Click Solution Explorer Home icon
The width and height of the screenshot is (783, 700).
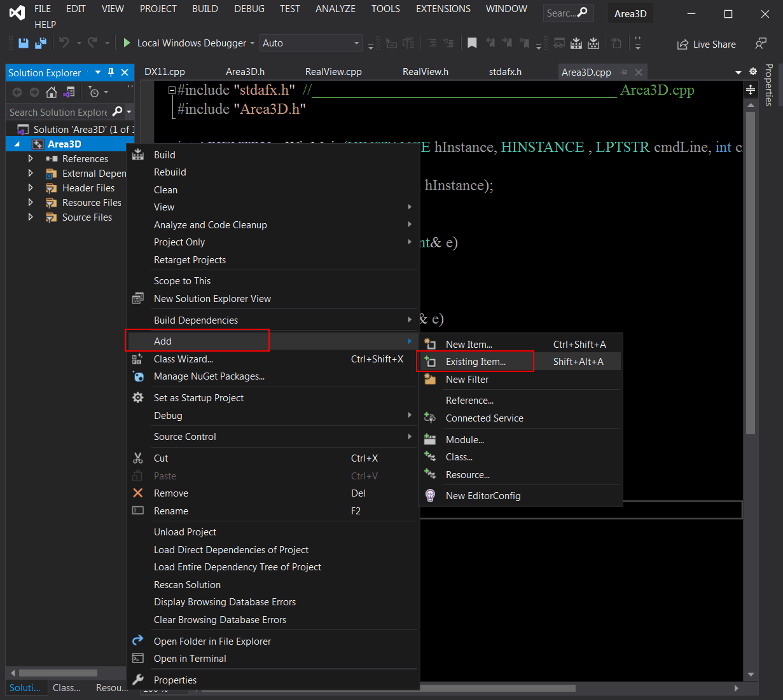pos(52,92)
